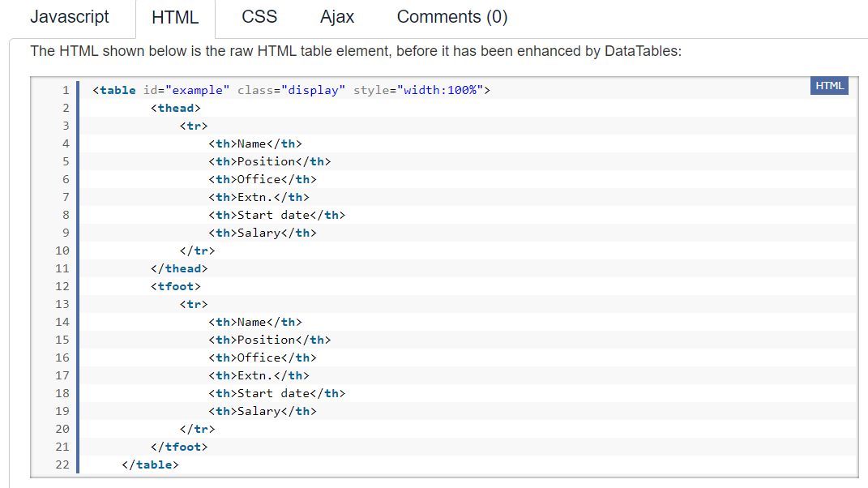The width and height of the screenshot is (868, 488).
Task: Select the HTML tab
Action: [x=175, y=18]
